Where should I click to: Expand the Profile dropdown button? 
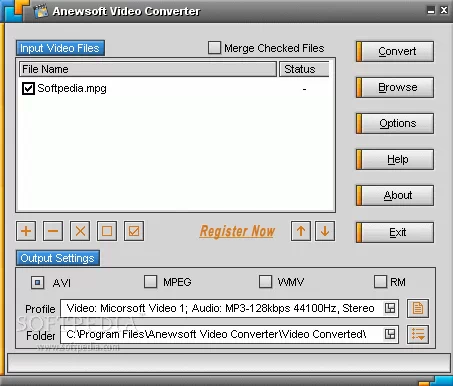390,308
